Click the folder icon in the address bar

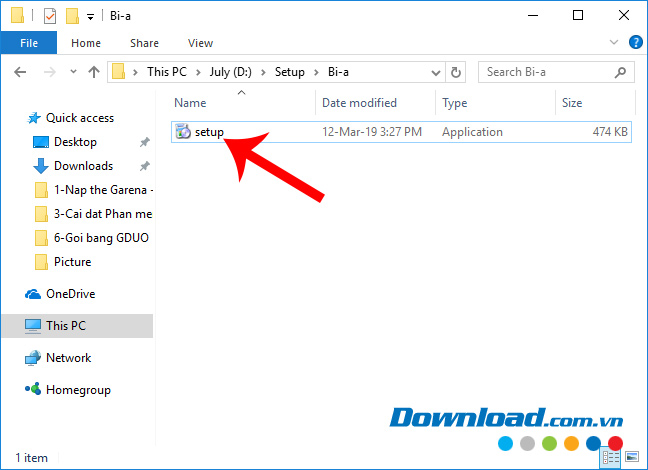119,72
